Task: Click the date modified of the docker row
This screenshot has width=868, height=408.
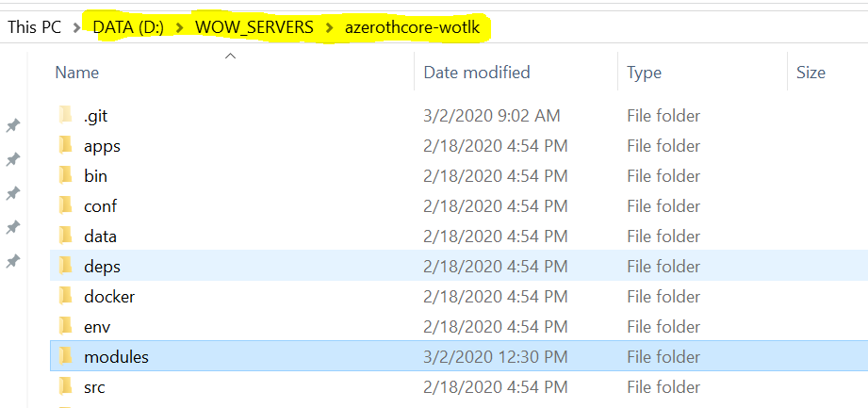Action: tap(496, 297)
